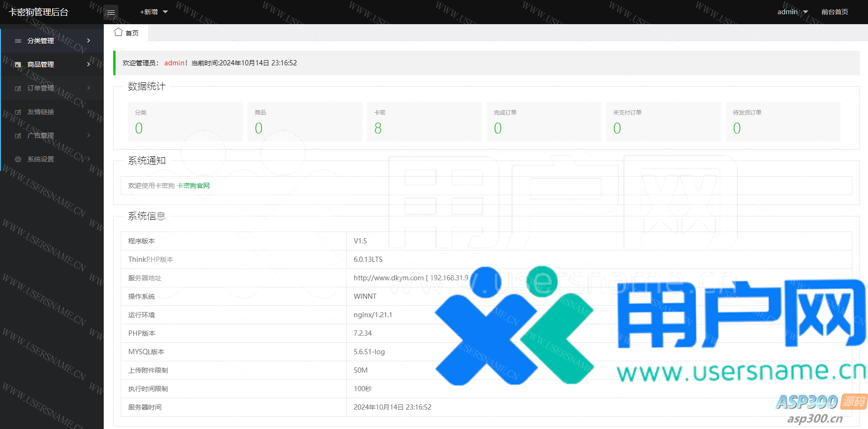Open the +新增 dropdown menu
868x429 pixels.
pyautogui.click(x=154, y=12)
